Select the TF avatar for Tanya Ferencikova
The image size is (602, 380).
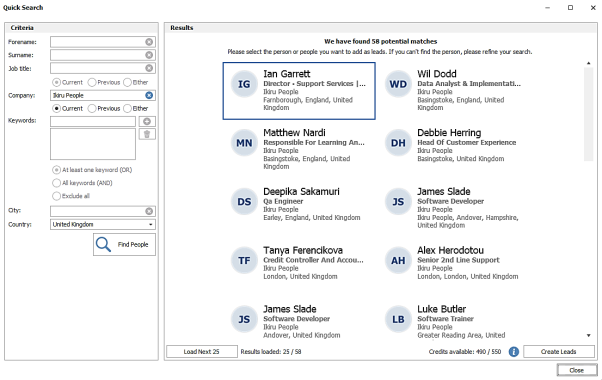point(244,261)
